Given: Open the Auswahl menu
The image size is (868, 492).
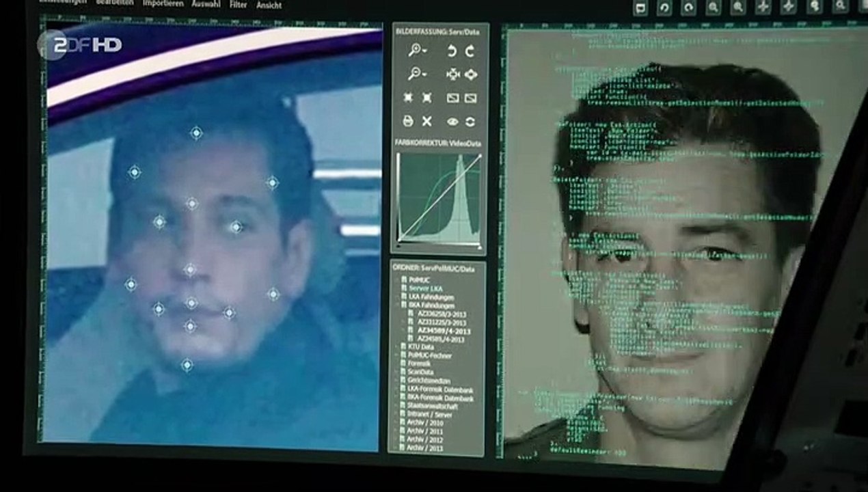Looking at the screenshot, I should [206, 3].
